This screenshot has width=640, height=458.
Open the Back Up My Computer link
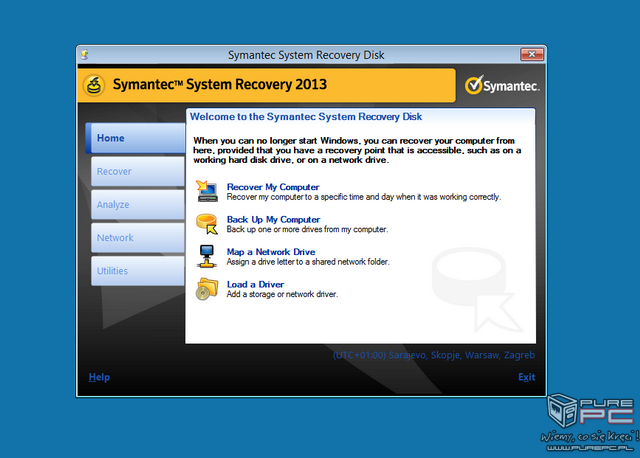[273, 220]
